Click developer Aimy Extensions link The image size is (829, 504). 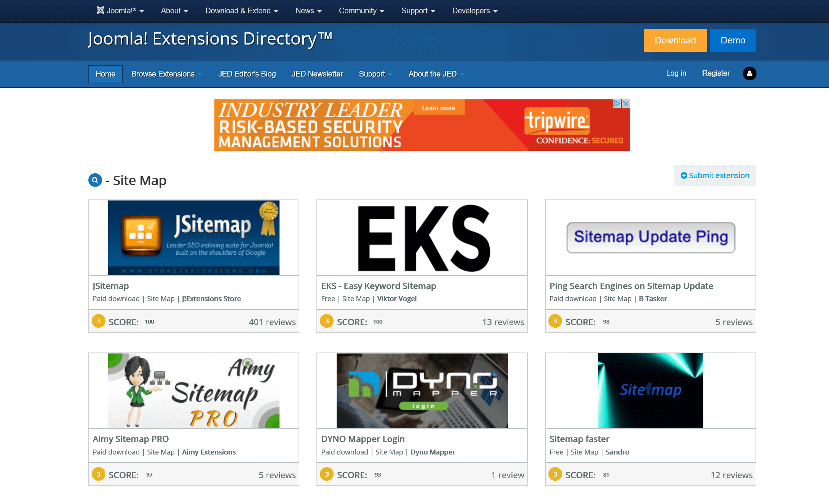tap(209, 452)
